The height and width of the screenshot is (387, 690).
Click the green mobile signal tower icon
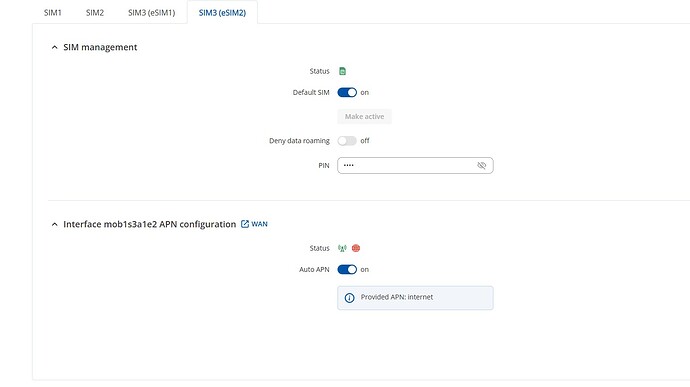342,248
